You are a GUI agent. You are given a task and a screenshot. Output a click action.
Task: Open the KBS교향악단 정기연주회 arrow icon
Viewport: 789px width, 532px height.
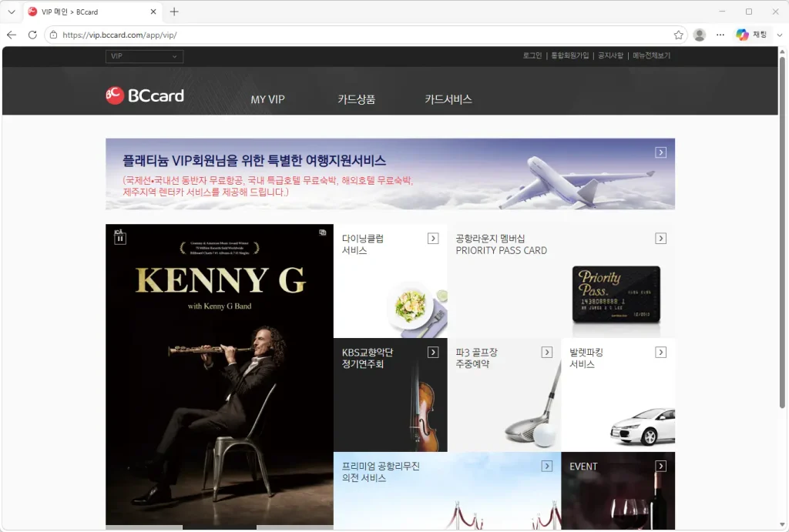[x=433, y=352]
